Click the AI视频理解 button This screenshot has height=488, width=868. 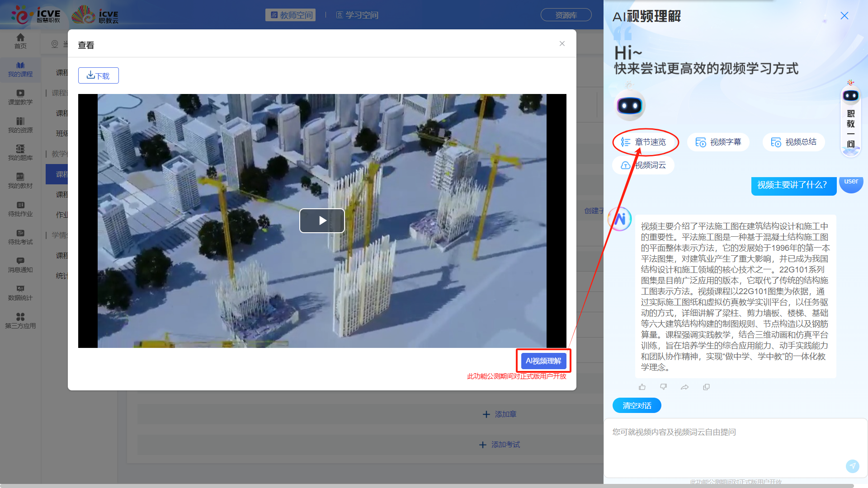pos(543,361)
